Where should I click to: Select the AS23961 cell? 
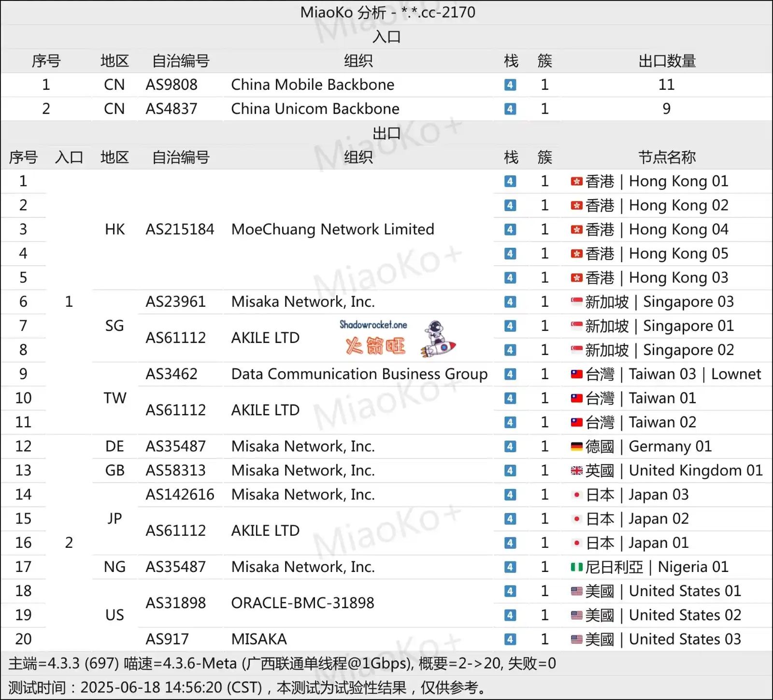pyautogui.click(x=176, y=302)
